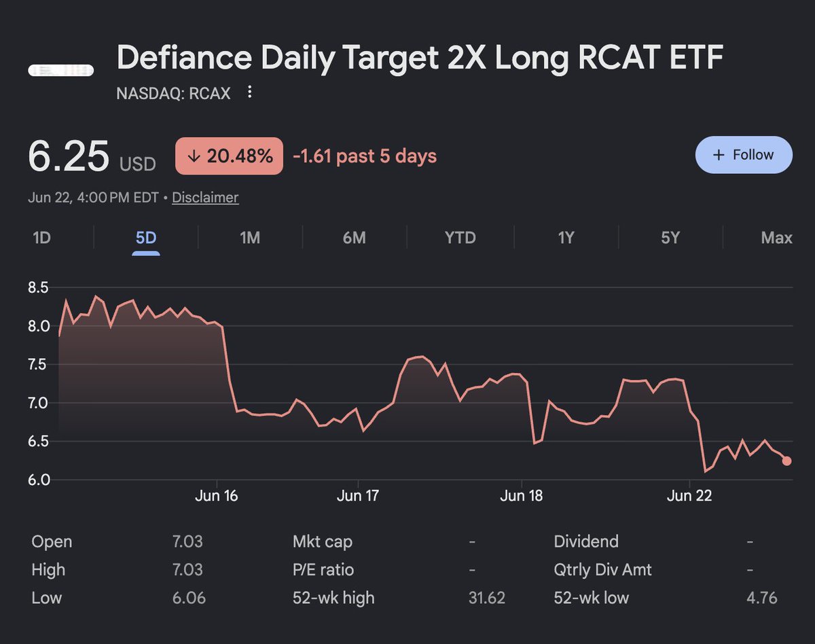This screenshot has height=644, width=815.
Task: Click the 6.0 y-axis label
Action: click(x=40, y=480)
